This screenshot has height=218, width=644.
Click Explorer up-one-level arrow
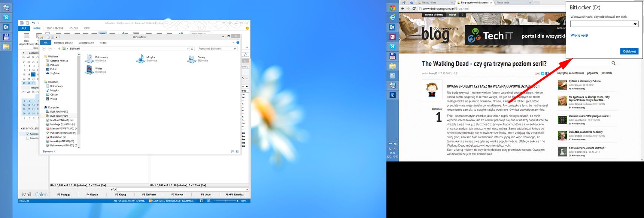(x=59, y=48)
